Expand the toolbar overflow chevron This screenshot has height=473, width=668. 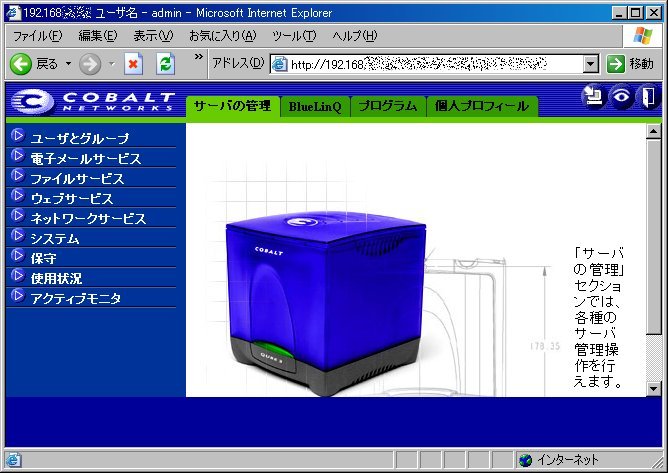pos(199,57)
